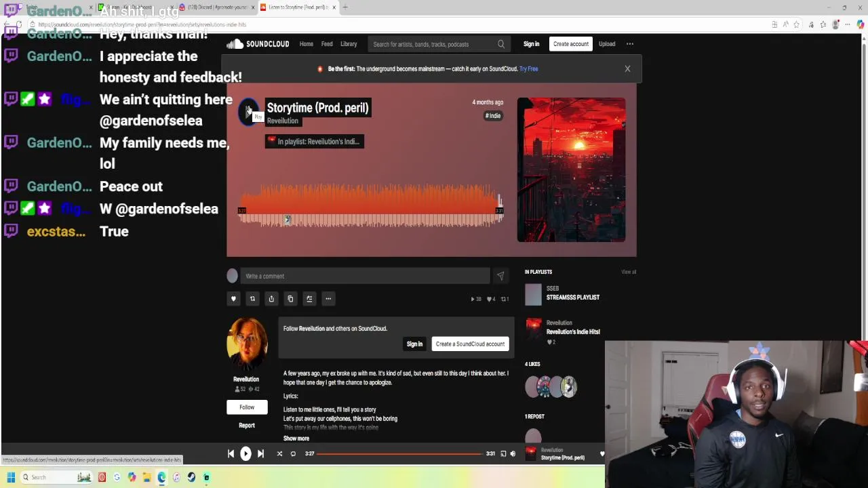
Task: Click Sign in in the follow prompt
Action: [x=414, y=344]
